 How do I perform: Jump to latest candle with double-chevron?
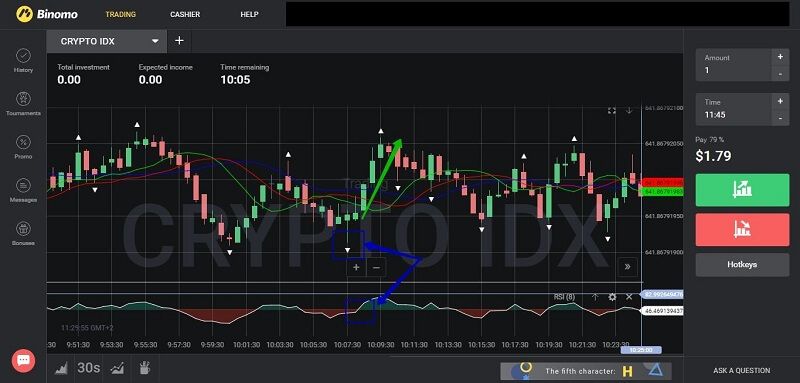point(627,267)
